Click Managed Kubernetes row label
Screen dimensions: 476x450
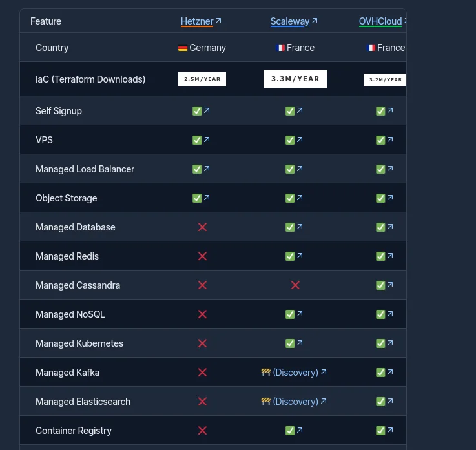point(79,343)
